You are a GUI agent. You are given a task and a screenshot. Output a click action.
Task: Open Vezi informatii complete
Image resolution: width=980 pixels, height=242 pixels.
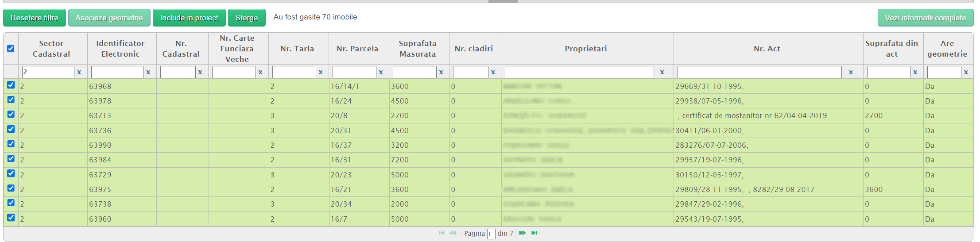click(926, 18)
